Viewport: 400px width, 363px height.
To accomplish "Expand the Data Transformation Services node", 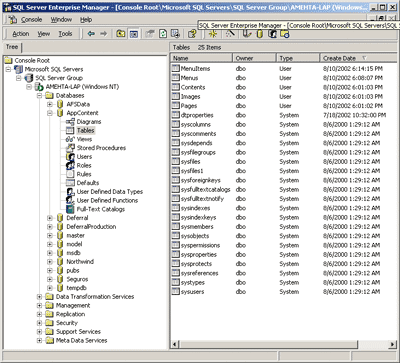I will click(x=40, y=297).
